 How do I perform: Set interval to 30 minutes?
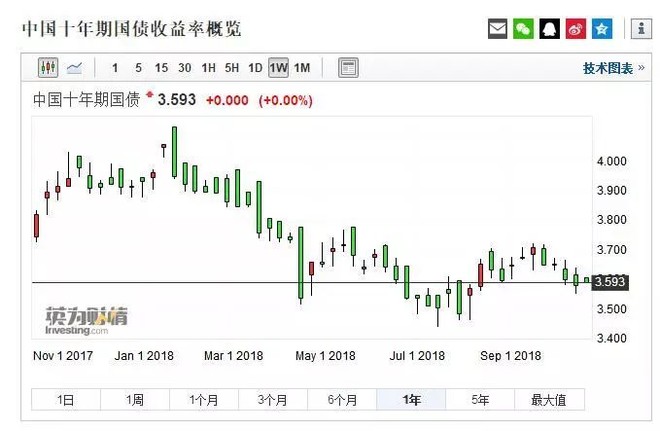coord(184,68)
